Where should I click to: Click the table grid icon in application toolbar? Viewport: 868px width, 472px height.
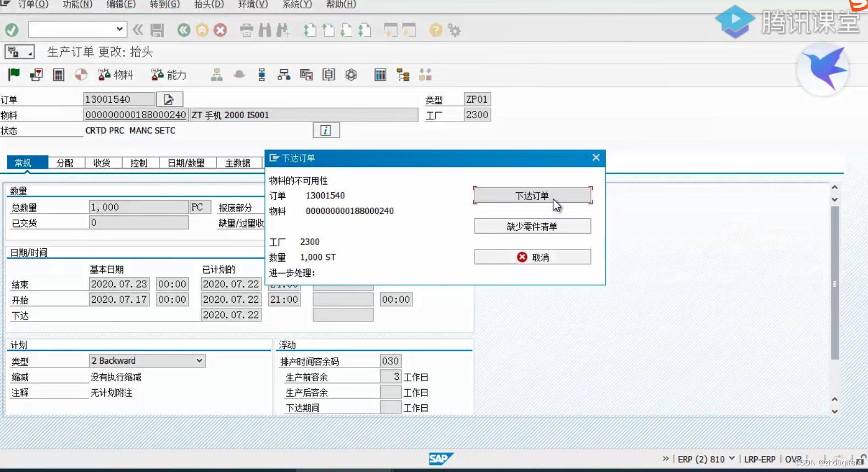pyautogui.click(x=380, y=74)
